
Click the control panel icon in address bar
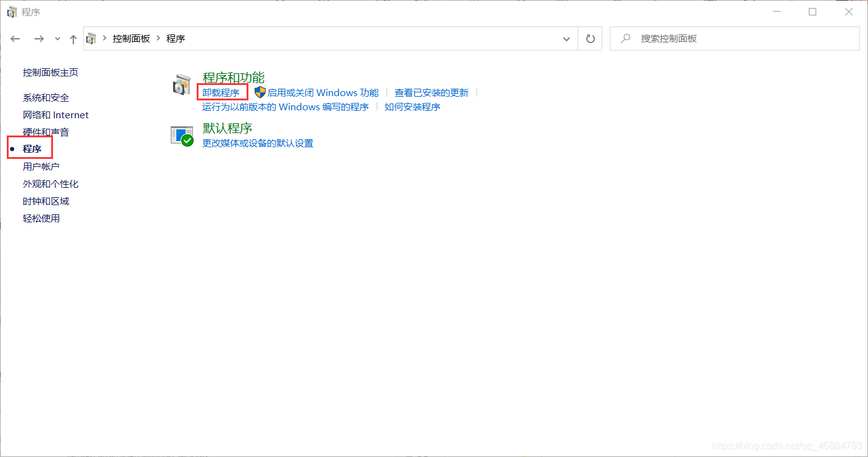(91, 39)
